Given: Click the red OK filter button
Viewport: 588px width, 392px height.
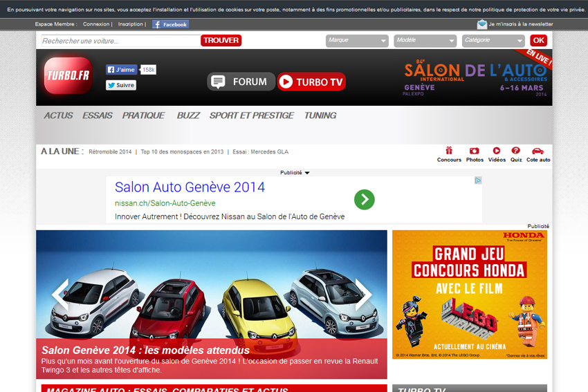Looking at the screenshot, I should (538, 41).
